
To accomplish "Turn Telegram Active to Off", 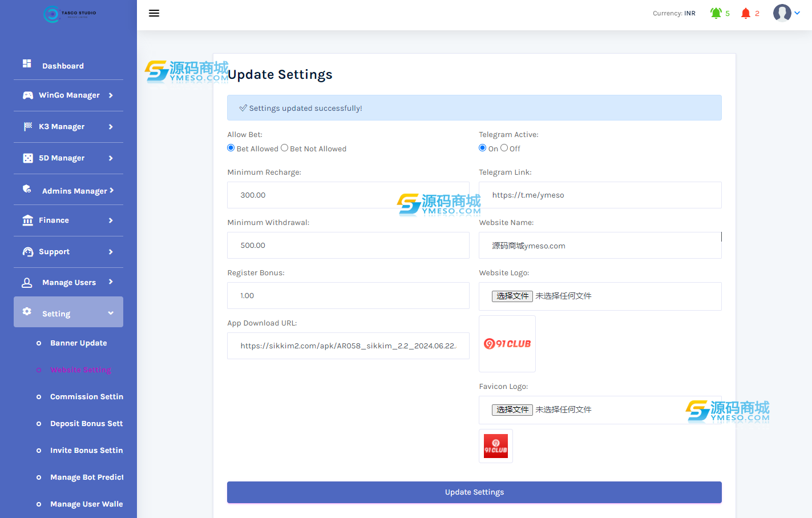I will (504, 148).
